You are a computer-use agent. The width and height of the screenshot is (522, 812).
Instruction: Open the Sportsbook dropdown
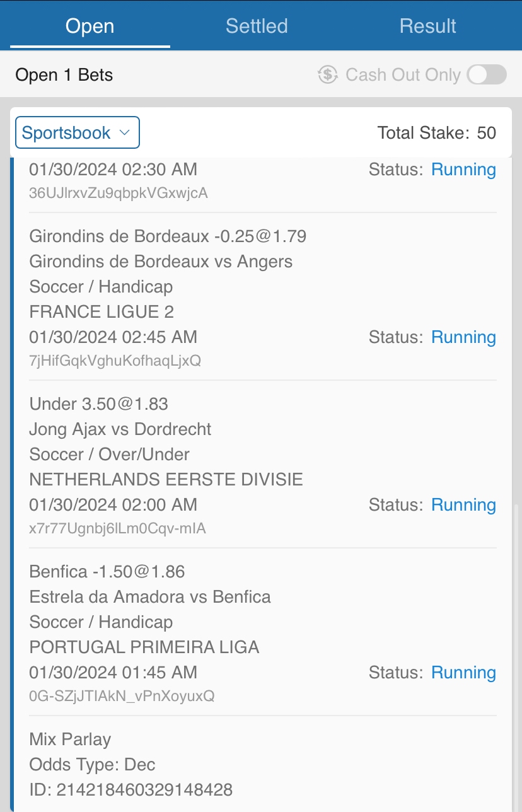coord(77,133)
